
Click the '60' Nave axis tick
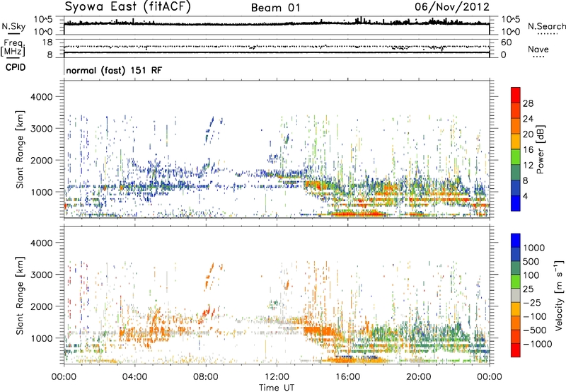point(506,42)
